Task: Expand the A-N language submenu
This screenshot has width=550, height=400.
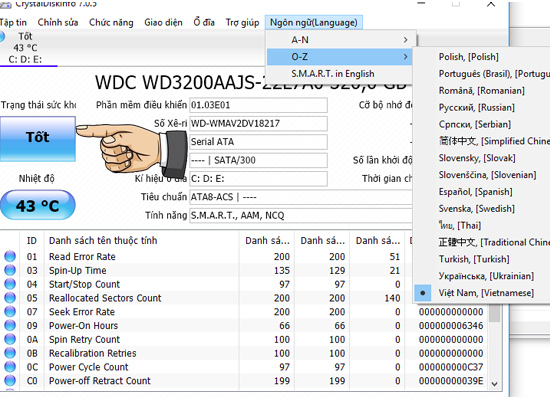Action: tap(341, 40)
